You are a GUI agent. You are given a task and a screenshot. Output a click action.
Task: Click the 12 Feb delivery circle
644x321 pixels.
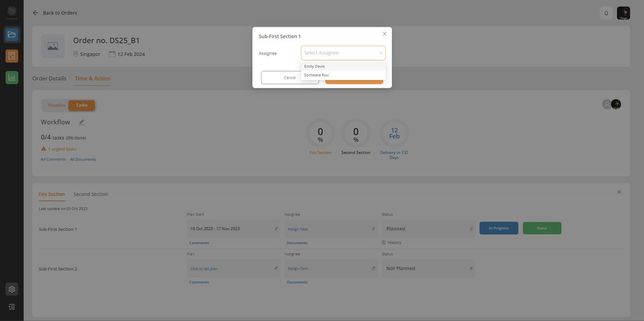pyautogui.click(x=394, y=134)
